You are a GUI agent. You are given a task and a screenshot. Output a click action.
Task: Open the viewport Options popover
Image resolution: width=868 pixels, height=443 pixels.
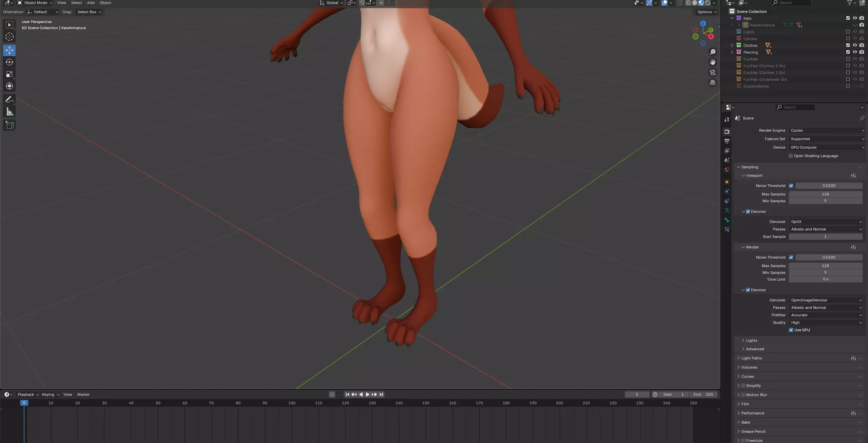707,12
